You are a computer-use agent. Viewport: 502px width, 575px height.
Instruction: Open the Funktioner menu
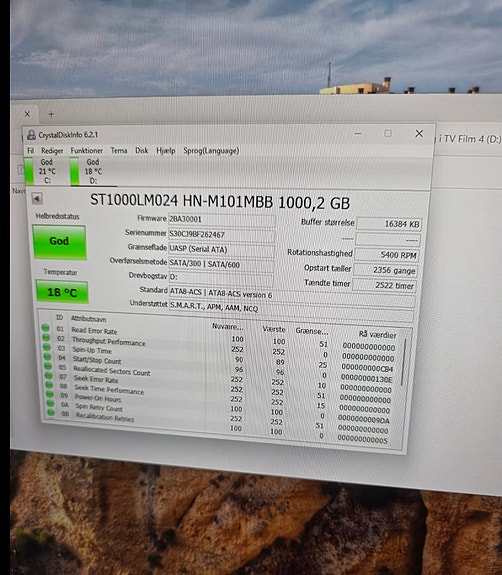pyautogui.click(x=87, y=151)
